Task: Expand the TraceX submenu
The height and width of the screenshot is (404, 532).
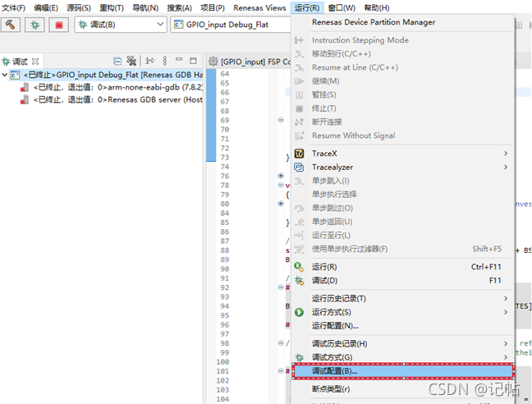Action: (403, 154)
